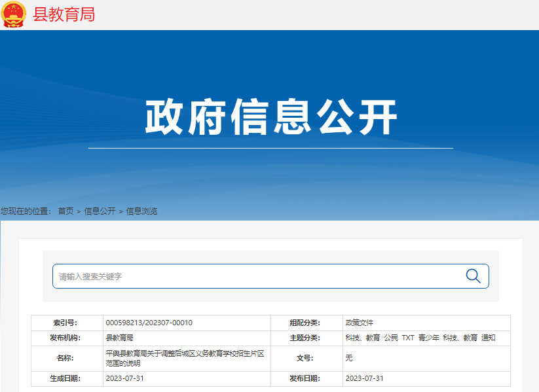Click 县教育局 in the 发布机构 row

[x=119, y=338]
